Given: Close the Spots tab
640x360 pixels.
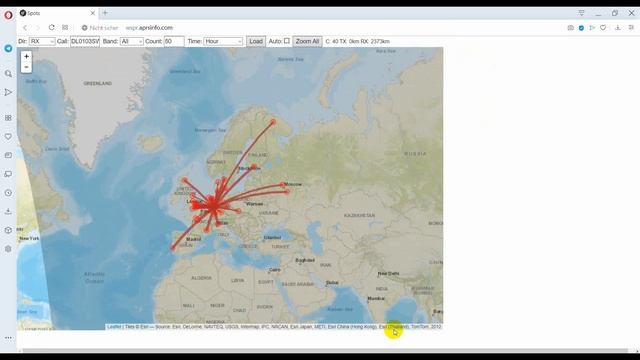Looking at the screenshot, I should 93,13.
